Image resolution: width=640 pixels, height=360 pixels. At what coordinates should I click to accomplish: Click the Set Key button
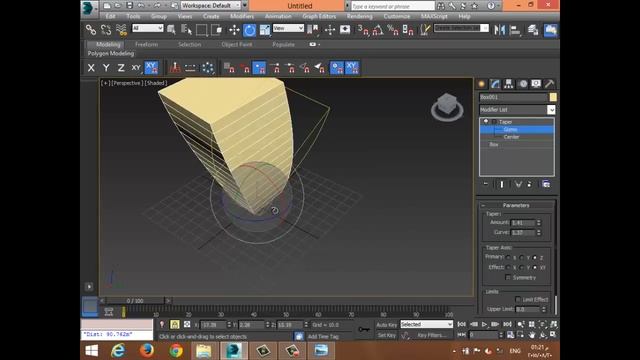coord(387,335)
